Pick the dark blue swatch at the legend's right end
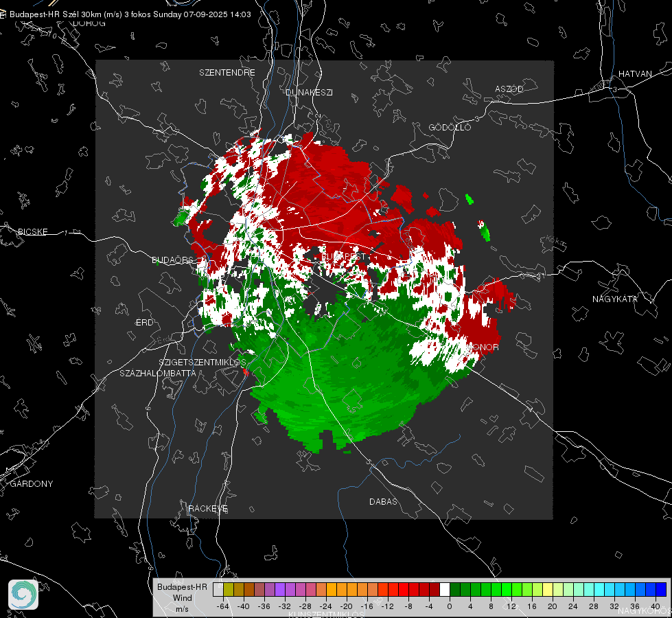 pos(661,590)
